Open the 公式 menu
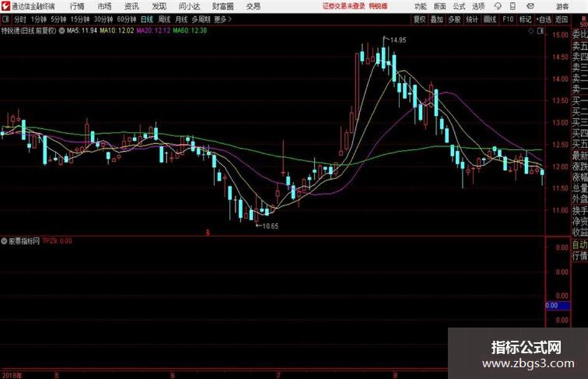 [x=459, y=6]
